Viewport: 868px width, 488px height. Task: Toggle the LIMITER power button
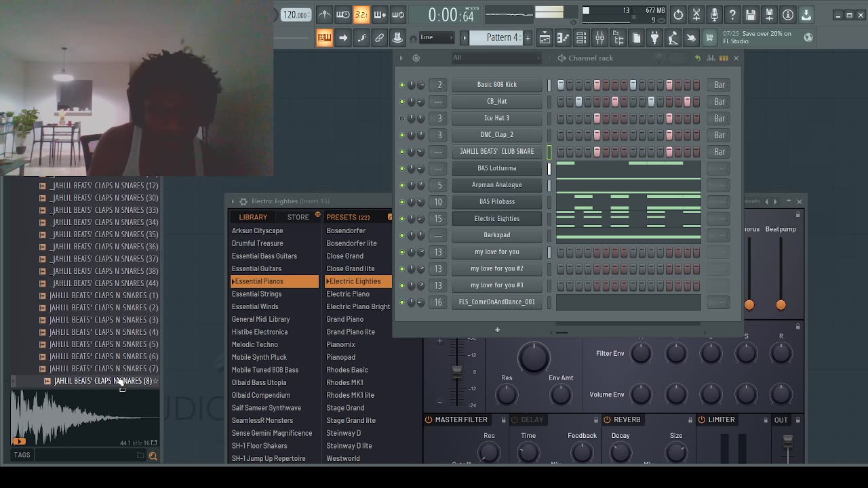tap(702, 420)
